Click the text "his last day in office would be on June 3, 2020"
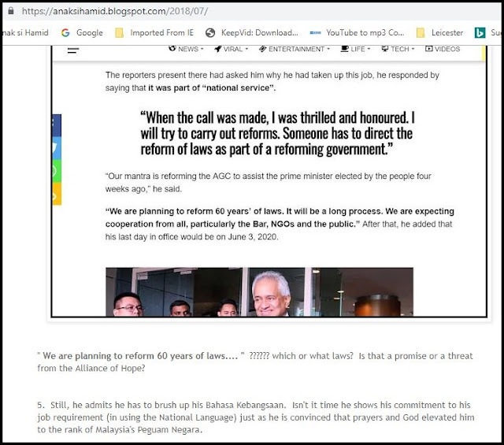 191,237
